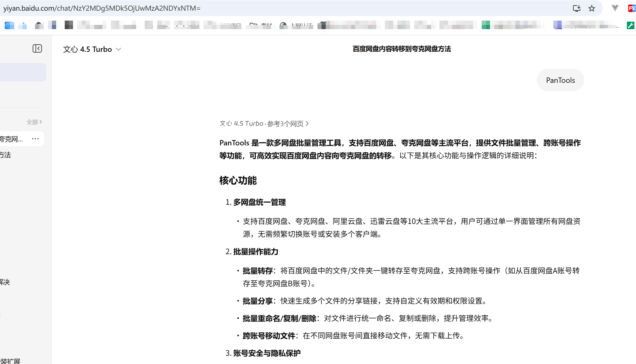This screenshot has height=364, width=636.
Task: Click the PanTools user message bubble
Action: (560, 80)
